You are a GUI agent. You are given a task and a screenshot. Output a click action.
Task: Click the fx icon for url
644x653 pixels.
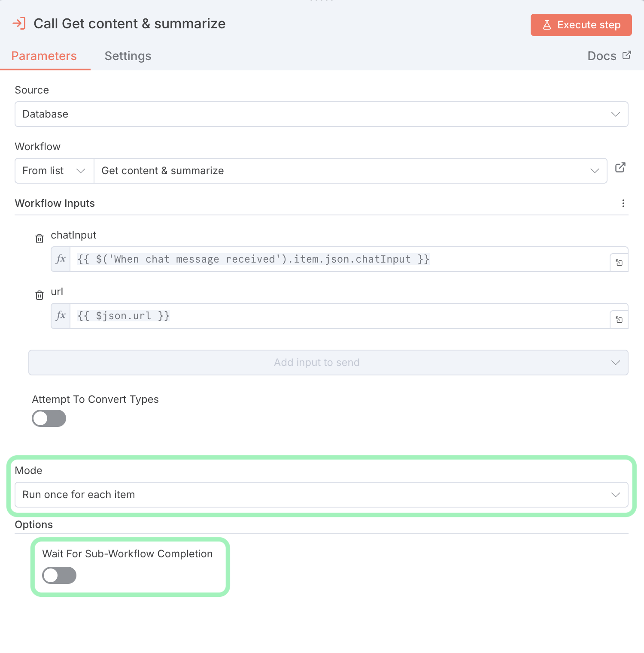[x=61, y=316]
